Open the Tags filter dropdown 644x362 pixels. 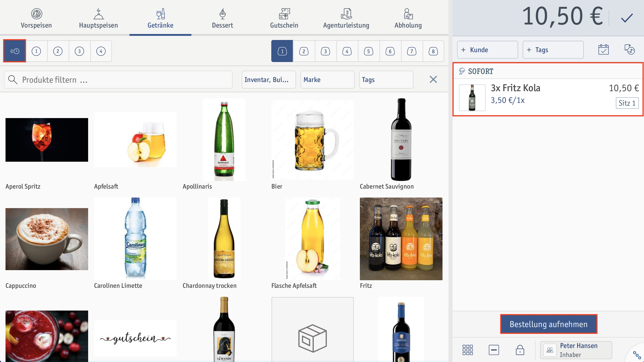tap(386, 79)
